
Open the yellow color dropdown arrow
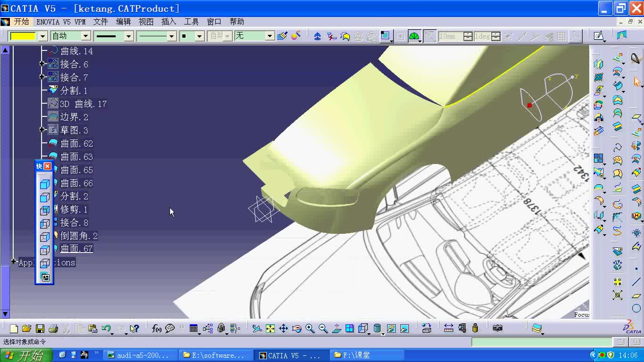42,36
